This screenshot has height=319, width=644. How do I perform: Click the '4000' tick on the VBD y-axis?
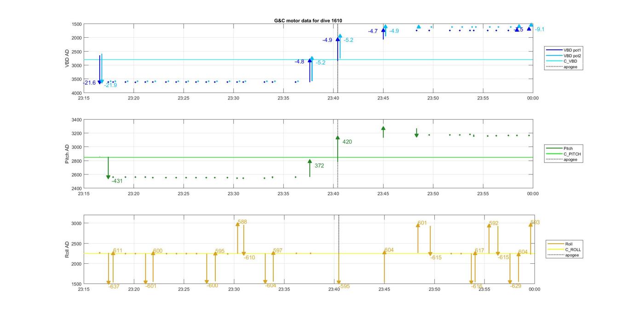(x=76, y=93)
